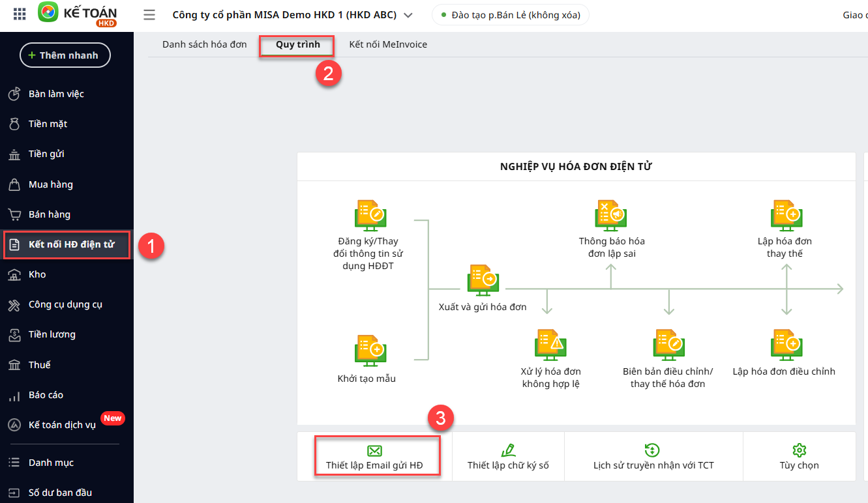Select the 'Quy trình' tab

point(297,44)
